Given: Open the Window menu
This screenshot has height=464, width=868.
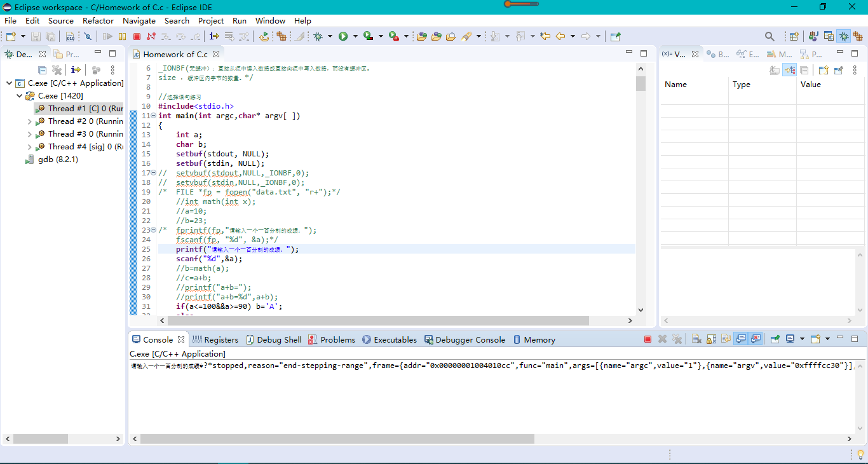Looking at the screenshot, I should [x=270, y=20].
